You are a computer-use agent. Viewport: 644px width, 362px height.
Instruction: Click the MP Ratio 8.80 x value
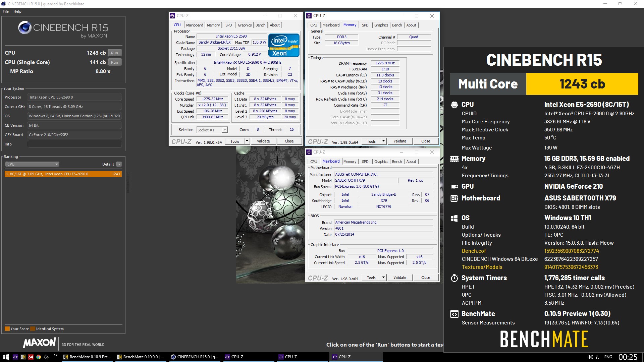103,71
